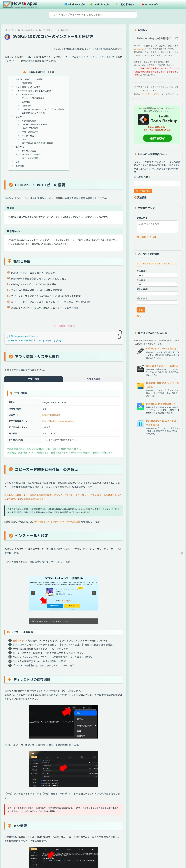Click the eizone.info link in お知らせ
This screenshot has height=868, width=186.
pos(139,49)
